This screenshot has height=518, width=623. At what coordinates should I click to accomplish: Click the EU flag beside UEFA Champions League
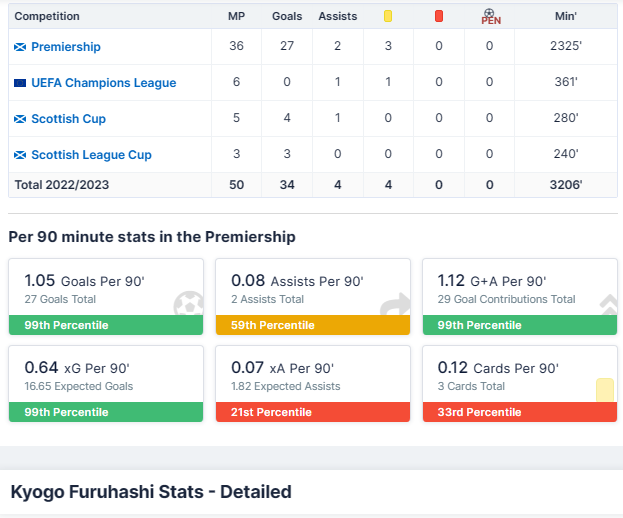(20, 83)
